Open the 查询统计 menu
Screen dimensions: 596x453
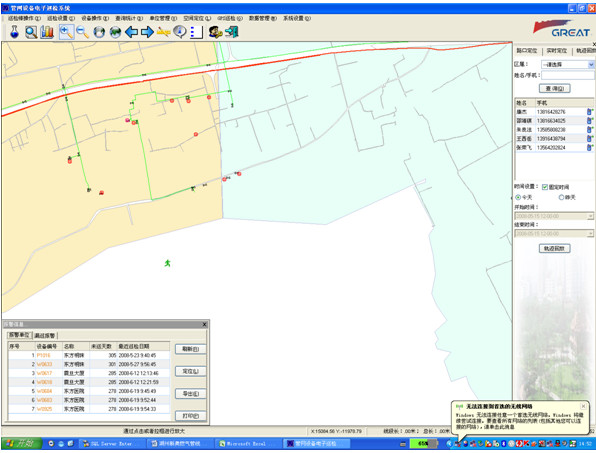[x=129, y=18]
